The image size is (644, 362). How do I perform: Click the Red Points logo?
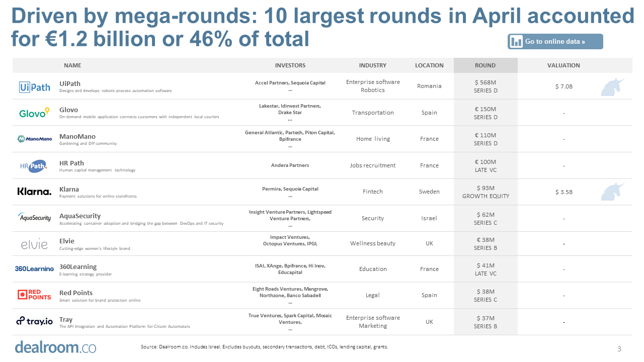click(x=34, y=295)
